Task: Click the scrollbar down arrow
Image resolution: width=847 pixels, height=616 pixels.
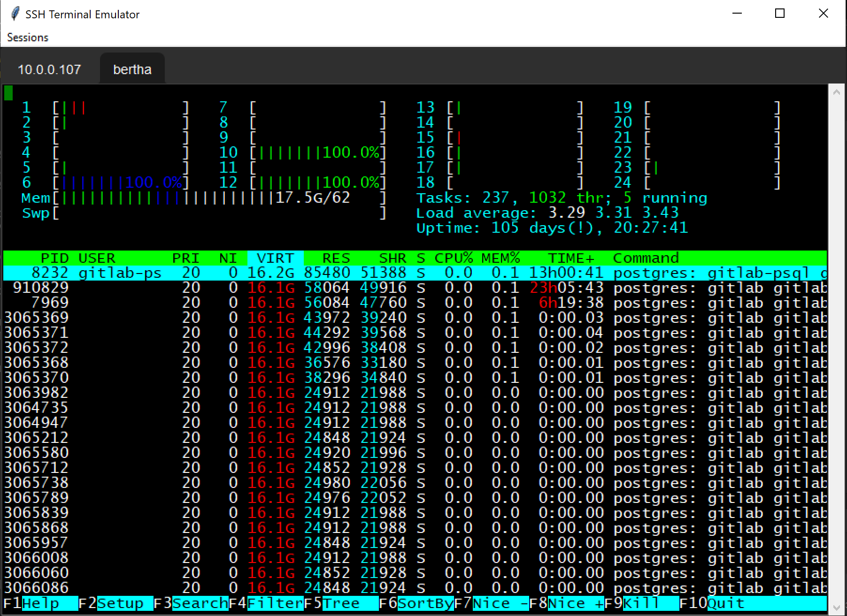Action: (837, 608)
